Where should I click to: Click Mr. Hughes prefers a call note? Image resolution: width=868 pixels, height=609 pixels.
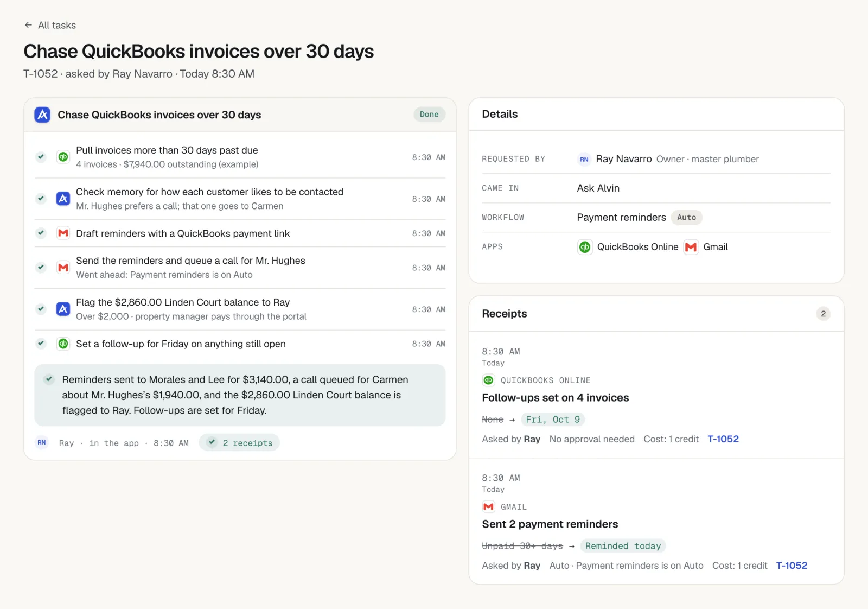pos(180,206)
